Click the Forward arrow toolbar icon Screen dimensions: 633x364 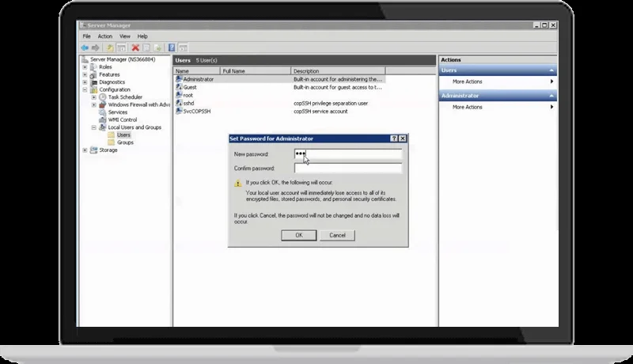[95, 47]
